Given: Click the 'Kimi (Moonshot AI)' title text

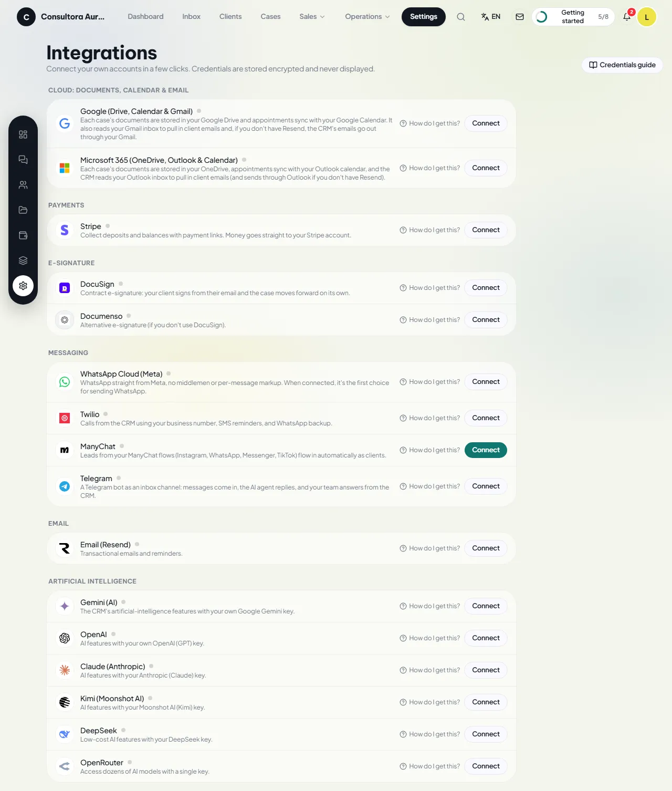Looking at the screenshot, I should tap(112, 699).
